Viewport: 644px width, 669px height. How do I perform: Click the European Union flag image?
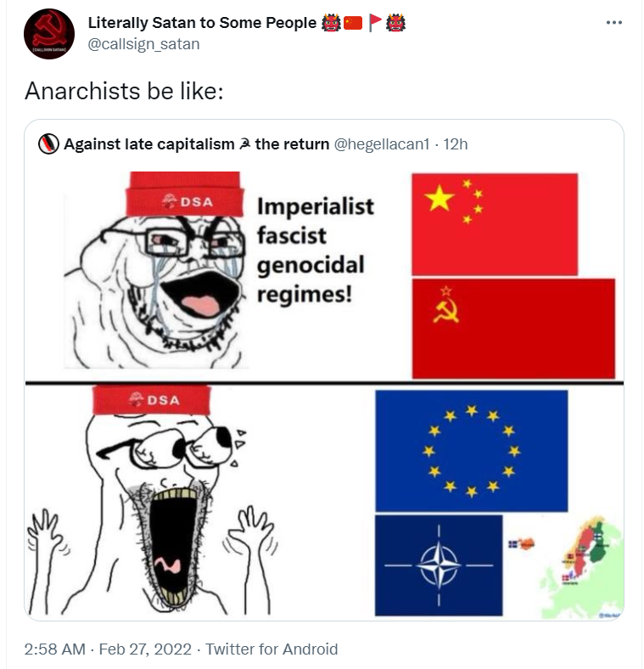click(471, 451)
